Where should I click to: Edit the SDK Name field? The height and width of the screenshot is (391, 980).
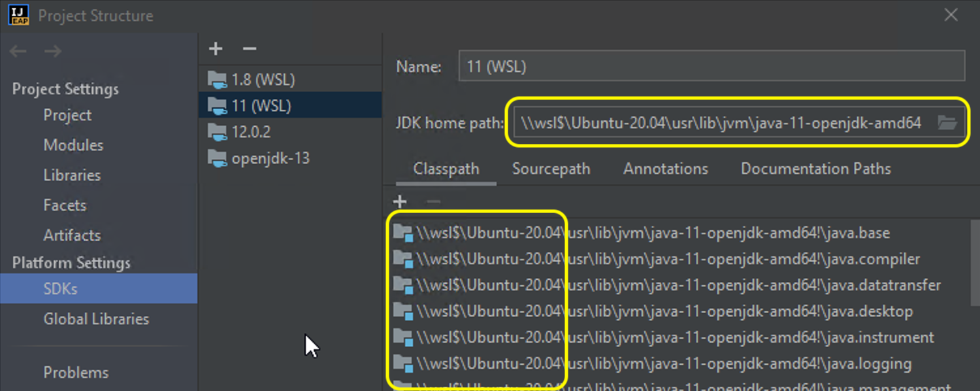[711, 66]
